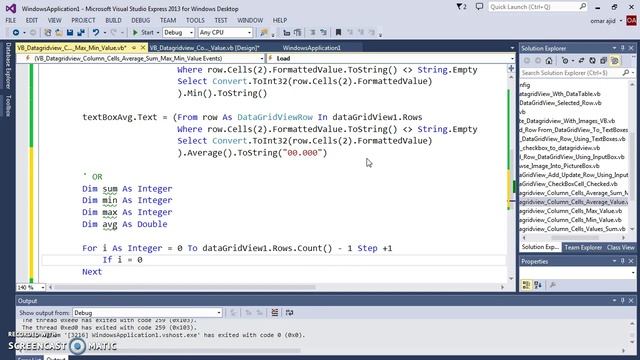Image resolution: width=640 pixels, height=360 pixels.
Task: Switch to the Team Explorer tab
Action: [x=583, y=247]
